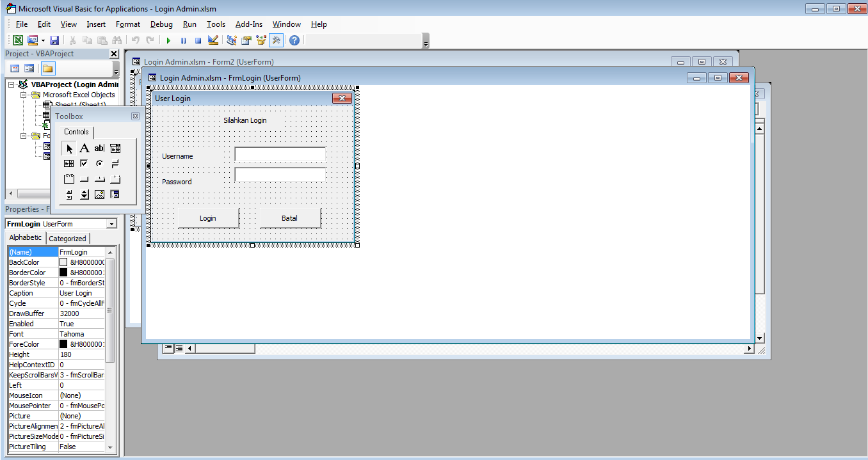The width and height of the screenshot is (868, 460).
Task: Close the Project - VBAProject panel
Action: pyautogui.click(x=114, y=54)
